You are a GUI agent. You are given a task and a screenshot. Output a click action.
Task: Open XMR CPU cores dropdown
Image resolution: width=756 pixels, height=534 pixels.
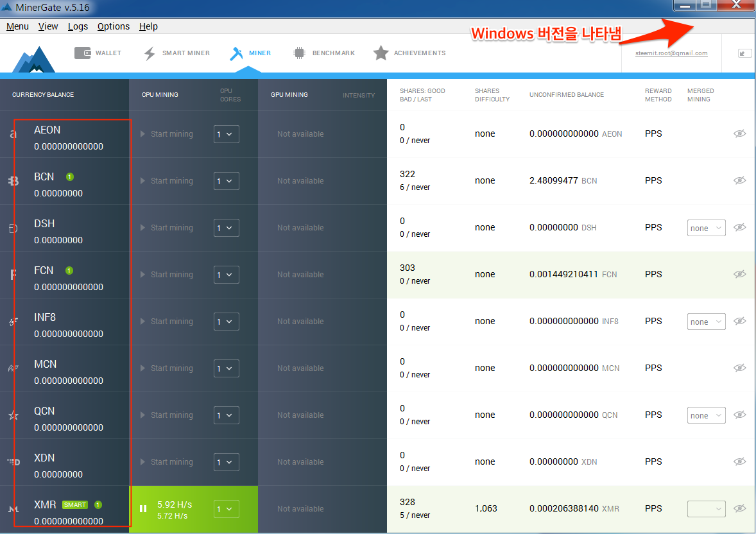[226, 509]
